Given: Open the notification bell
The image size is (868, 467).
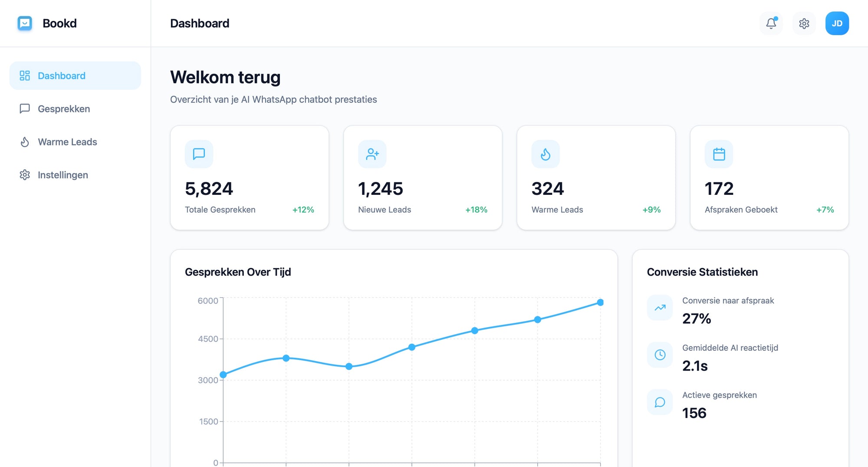Looking at the screenshot, I should 771,23.
